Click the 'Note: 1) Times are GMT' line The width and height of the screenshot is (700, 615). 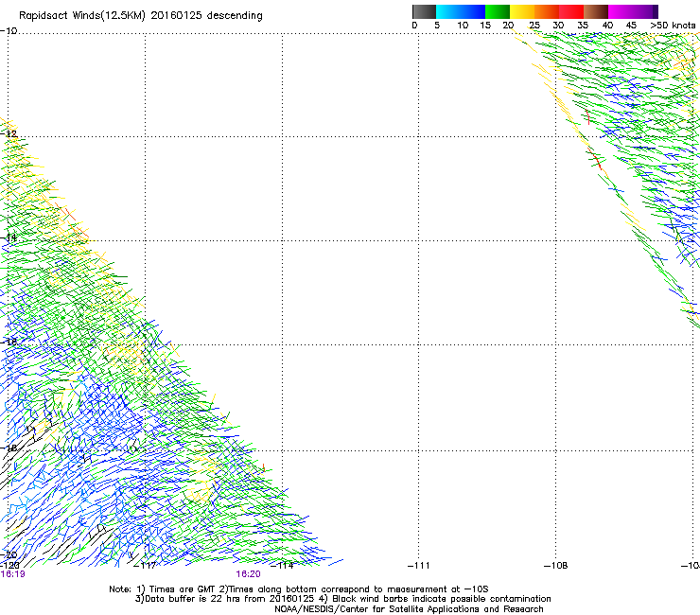click(298, 589)
